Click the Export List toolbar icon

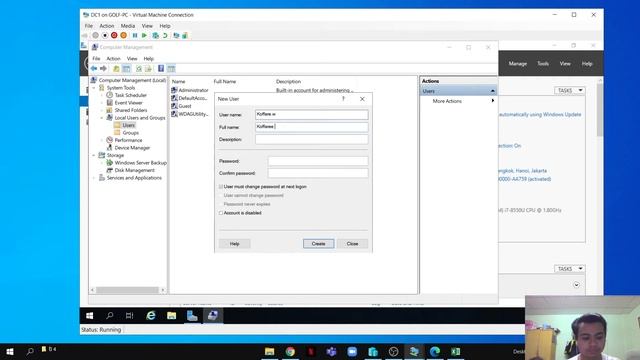pyautogui.click(x=148, y=69)
